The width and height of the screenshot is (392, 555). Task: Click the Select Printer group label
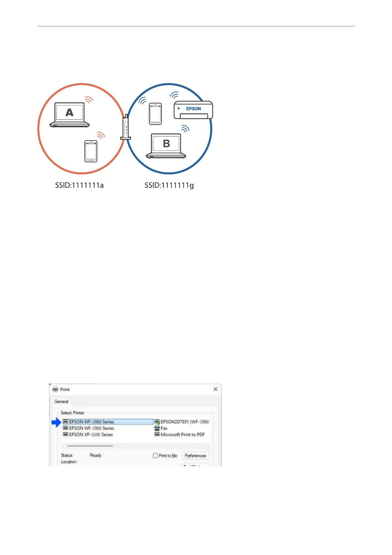tap(72, 413)
